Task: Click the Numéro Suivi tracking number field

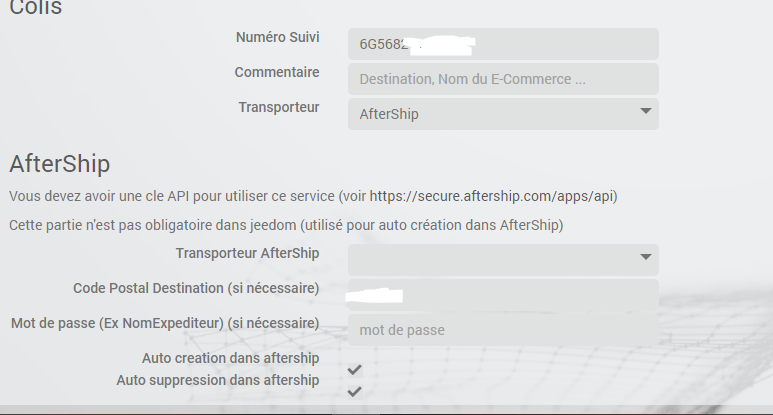Action: (x=503, y=44)
